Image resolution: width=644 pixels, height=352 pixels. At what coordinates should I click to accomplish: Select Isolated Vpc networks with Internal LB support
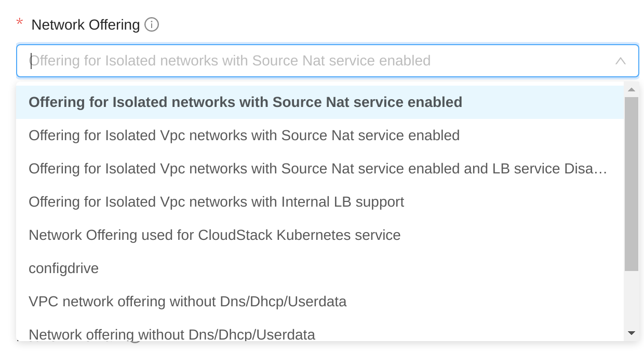pyautogui.click(x=216, y=202)
